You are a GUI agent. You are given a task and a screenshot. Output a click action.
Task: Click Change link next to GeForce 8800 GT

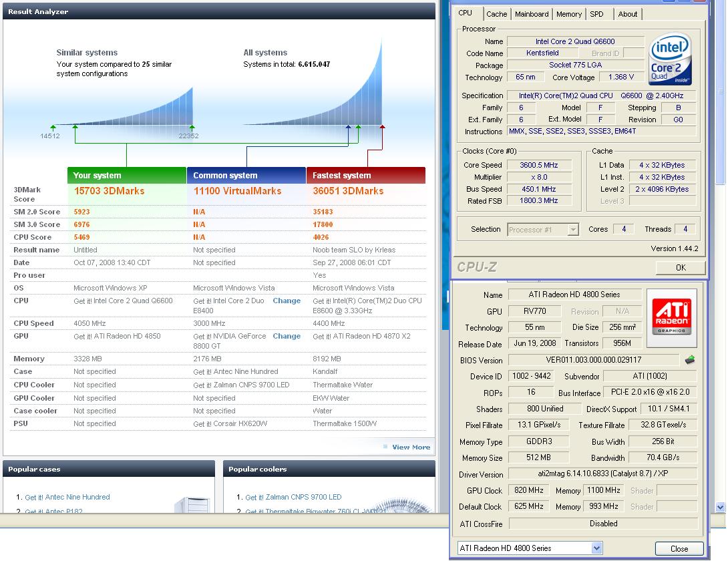[x=287, y=336]
